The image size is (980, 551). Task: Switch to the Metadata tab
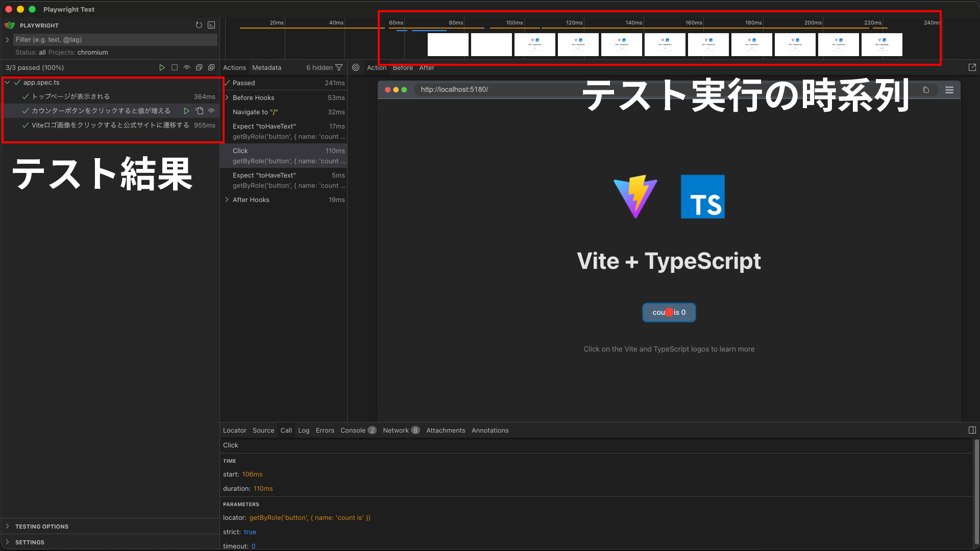[x=266, y=67]
